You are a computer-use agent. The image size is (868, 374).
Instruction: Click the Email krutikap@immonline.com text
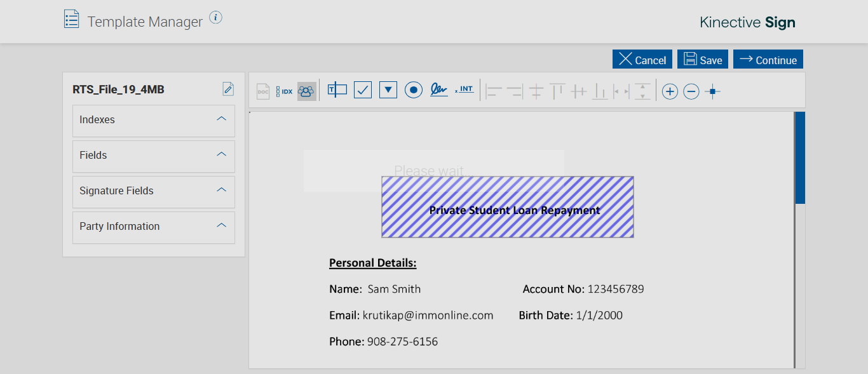[x=411, y=316]
